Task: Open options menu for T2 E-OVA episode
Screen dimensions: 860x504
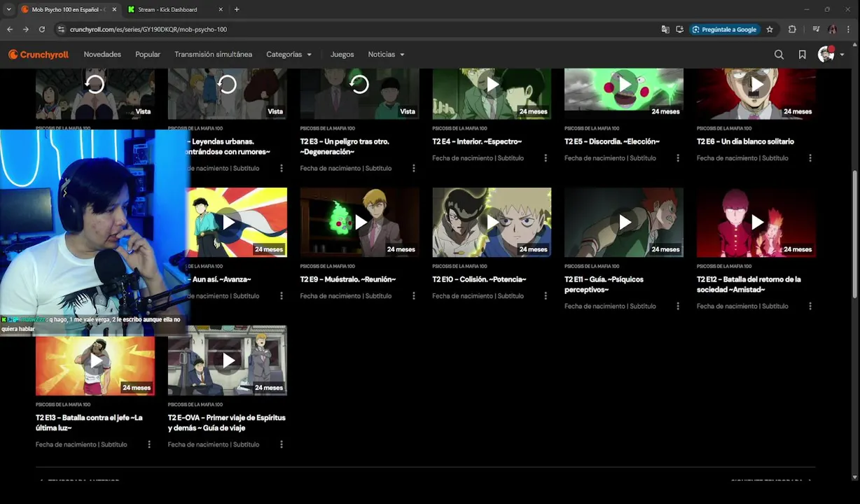Action: [x=282, y=444]
